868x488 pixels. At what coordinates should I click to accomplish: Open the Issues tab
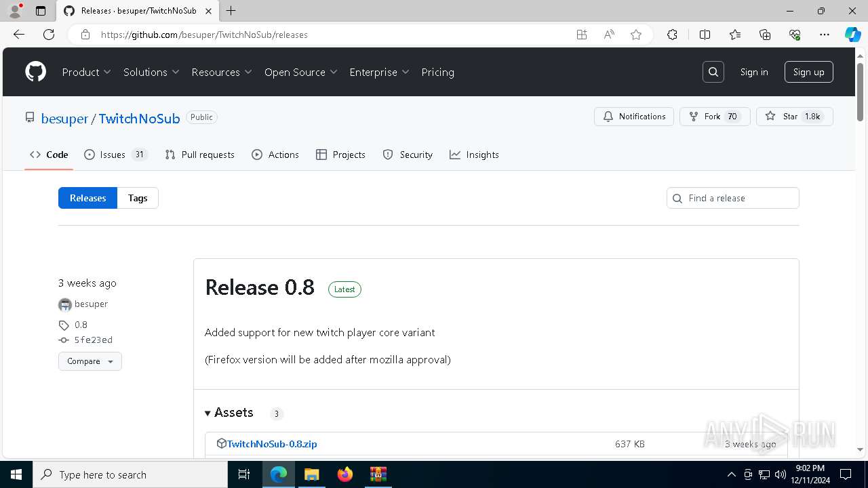click(x=115, y=155)
